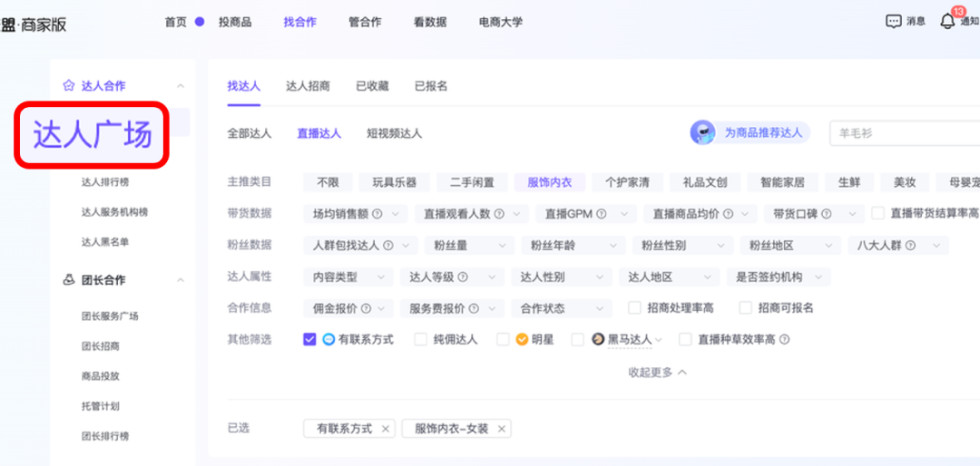The width and height of the screenshot is (980, 466).
Task: Open the 粉丝年龄 dropdown
Action: click(573, 246)
